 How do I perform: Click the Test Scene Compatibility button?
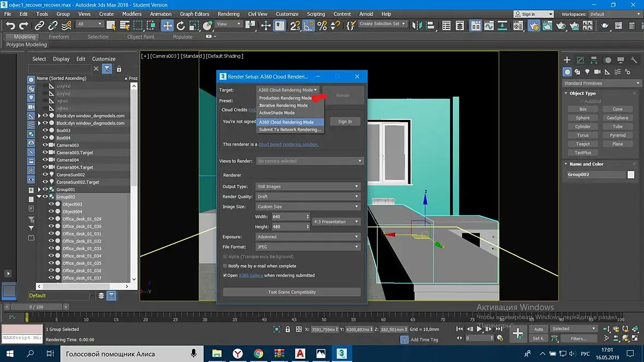[x=291, y=292]
